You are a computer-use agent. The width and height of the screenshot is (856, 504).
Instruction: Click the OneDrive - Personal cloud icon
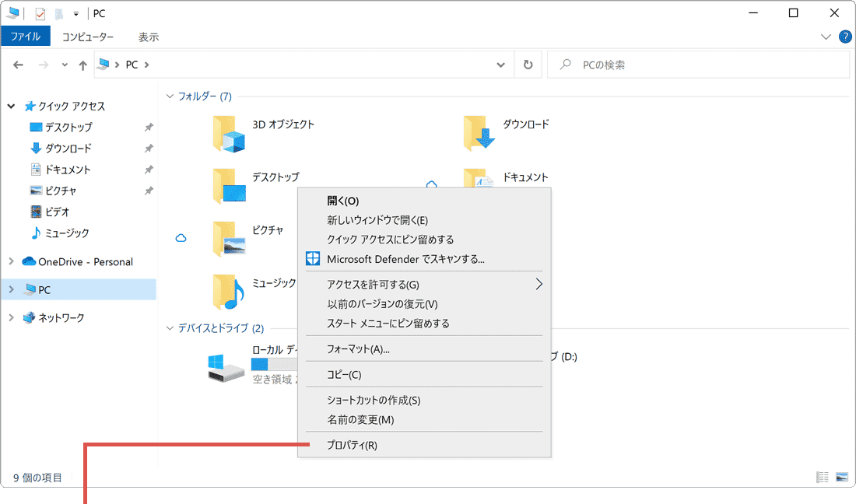[x=27, y=261]
